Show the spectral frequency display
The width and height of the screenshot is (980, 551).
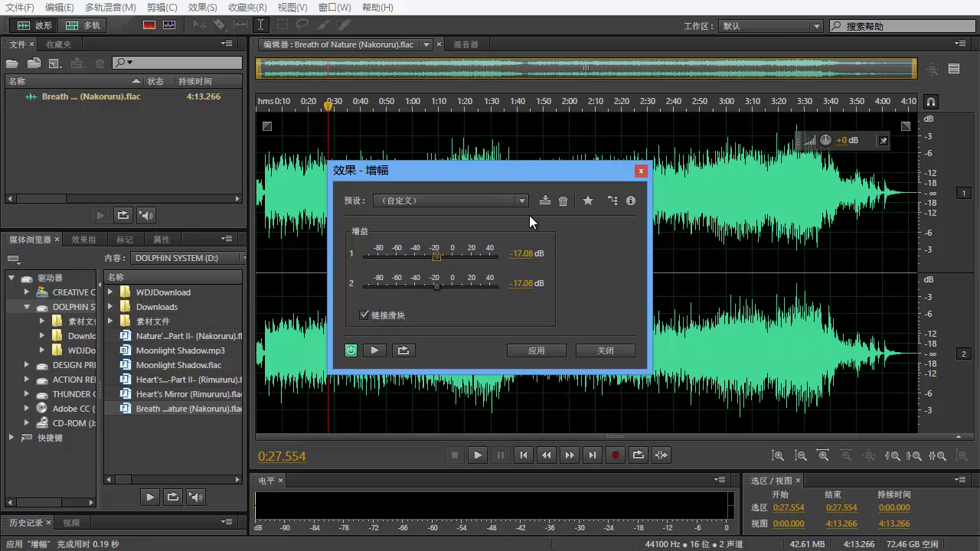point(149,25)
